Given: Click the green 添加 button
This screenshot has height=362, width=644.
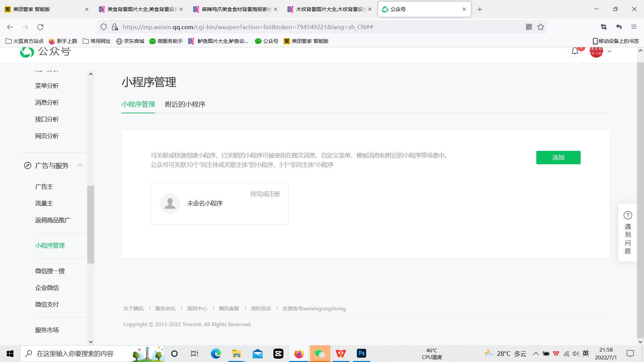Looking at the screenshot, I should [x=558, y=158].
